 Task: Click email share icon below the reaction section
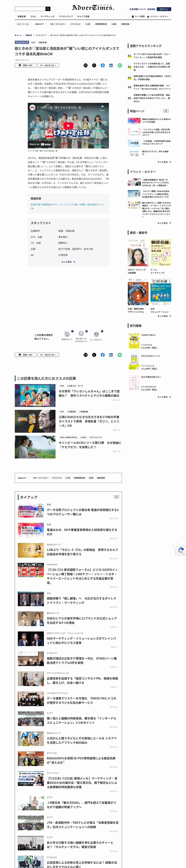85,355
